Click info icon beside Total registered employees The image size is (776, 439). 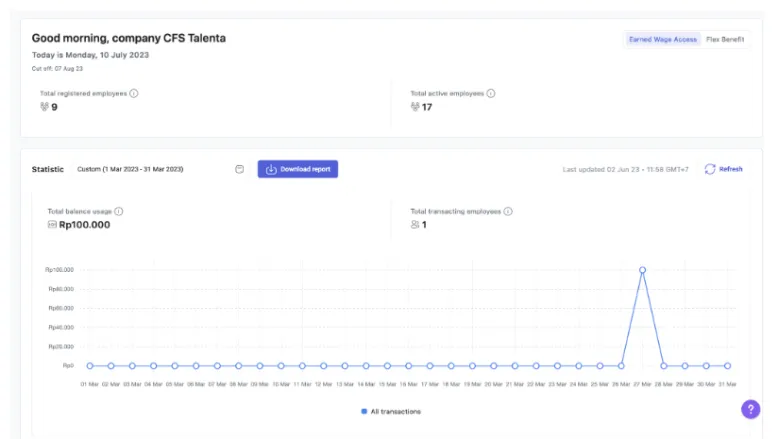point(134,93)
